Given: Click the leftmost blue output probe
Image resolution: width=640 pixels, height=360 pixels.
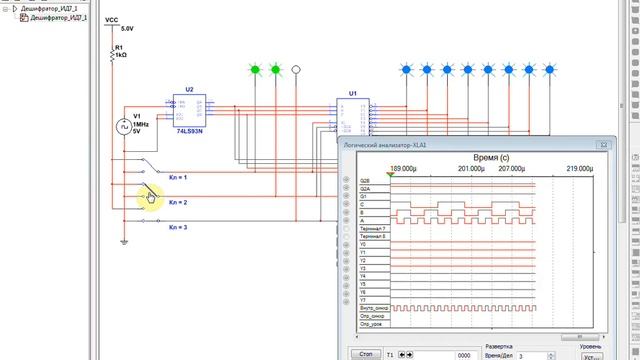Looking at the screenshot, I should tap(406, 70).
